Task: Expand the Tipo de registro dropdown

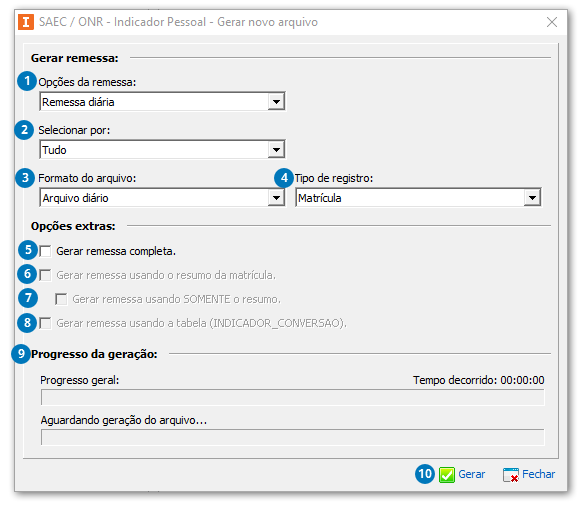Action: click(418, 198)
